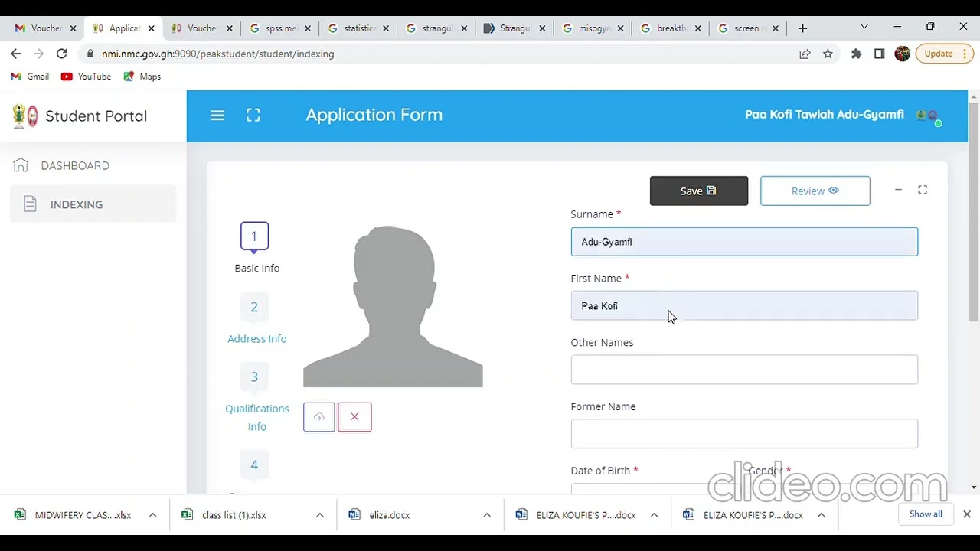
Task: Expand options for MIDWIFERY CLAS xlsx download
Action: coord(152,515)
